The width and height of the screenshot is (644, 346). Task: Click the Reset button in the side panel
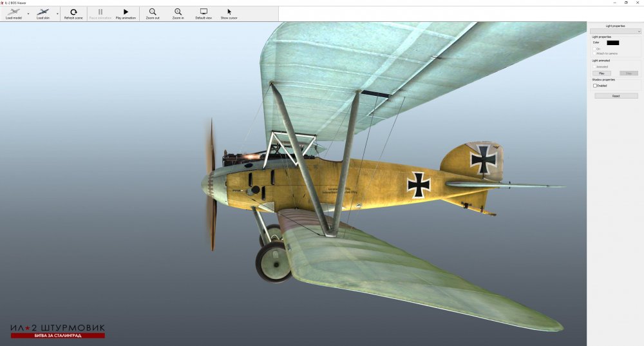click(x=616, y=96)
